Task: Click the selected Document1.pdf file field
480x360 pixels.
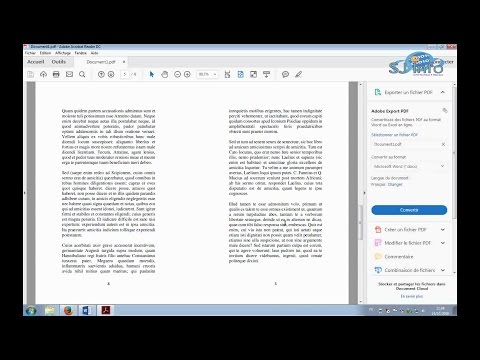Action: point(409,144)
